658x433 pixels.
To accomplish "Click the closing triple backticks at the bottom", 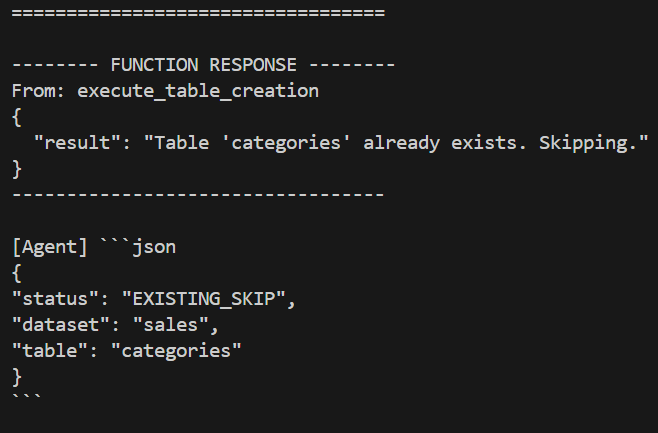I will (x=28, y=400).
